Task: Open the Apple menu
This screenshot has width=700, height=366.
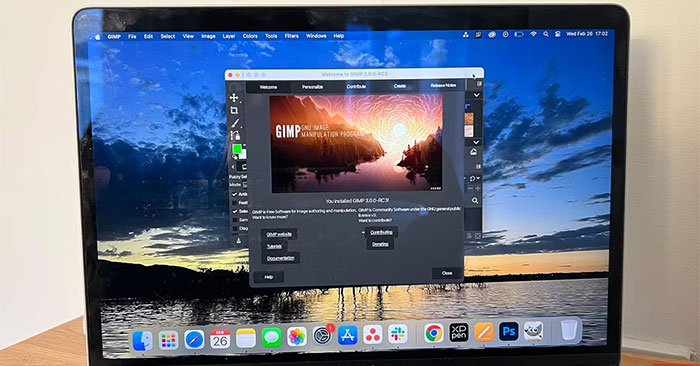Action: pos(98,37)
